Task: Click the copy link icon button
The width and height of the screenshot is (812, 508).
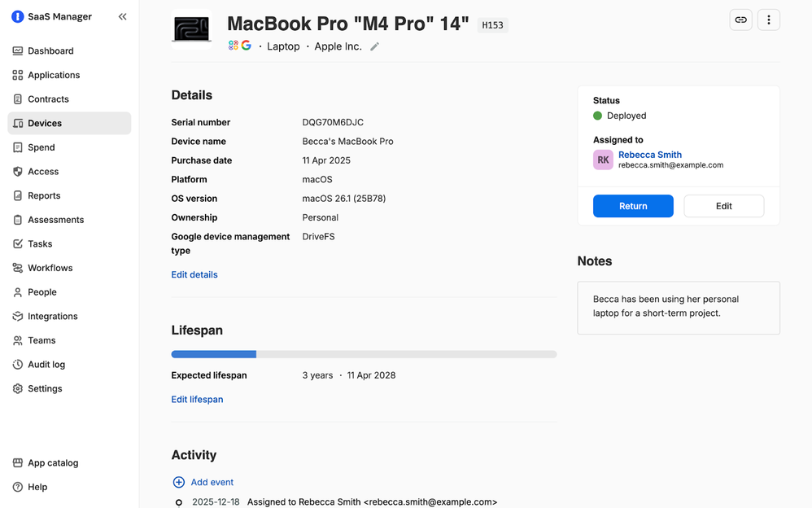Action: point(740,20)
